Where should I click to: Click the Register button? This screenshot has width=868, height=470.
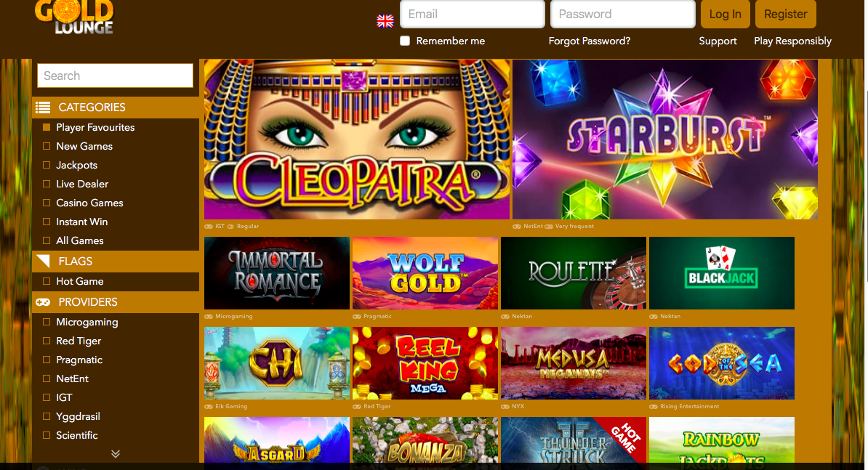[x=786, y=15]
